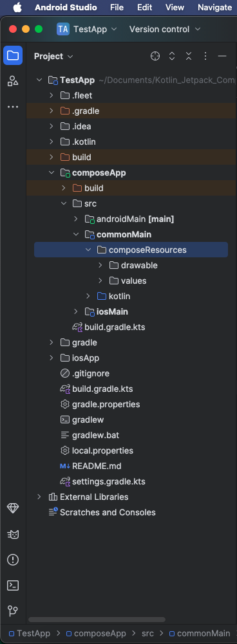Image resolution: width=237 pixels, height=644 pixels.
Task: Open the Logcat cat icon
Action: (x=13, y=535)
